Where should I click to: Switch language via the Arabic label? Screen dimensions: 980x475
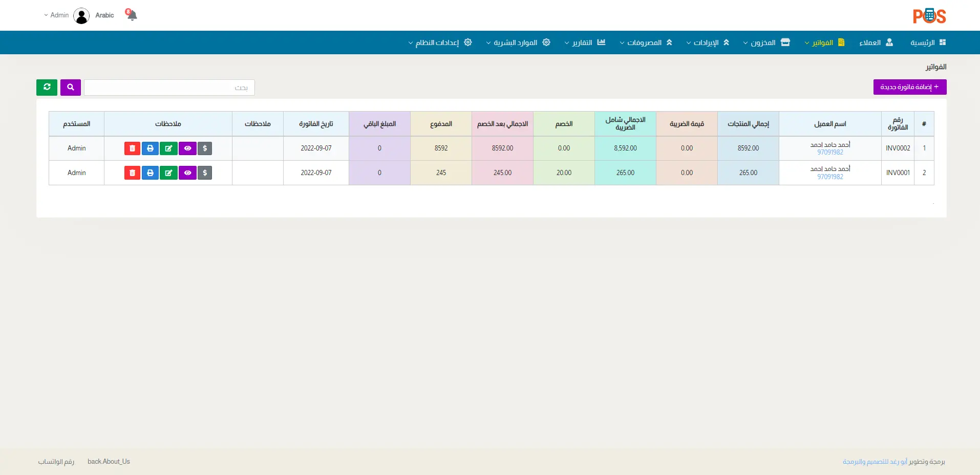pyautogui.click(x=104, y=15)
